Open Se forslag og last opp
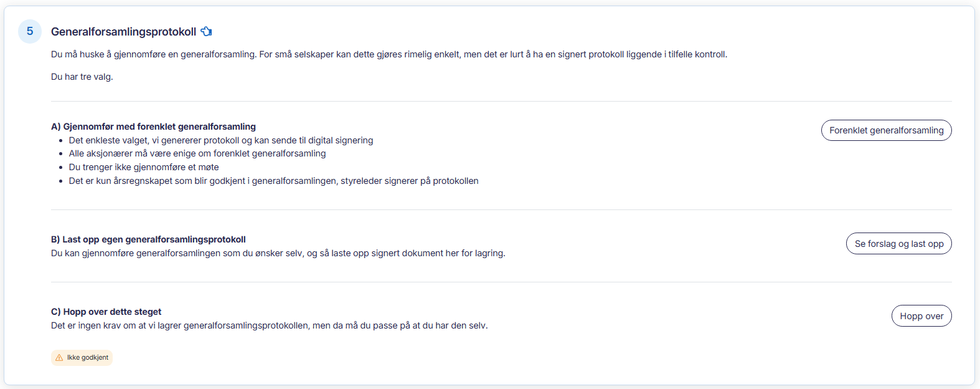Screen dimensions: 980x389 898,244
